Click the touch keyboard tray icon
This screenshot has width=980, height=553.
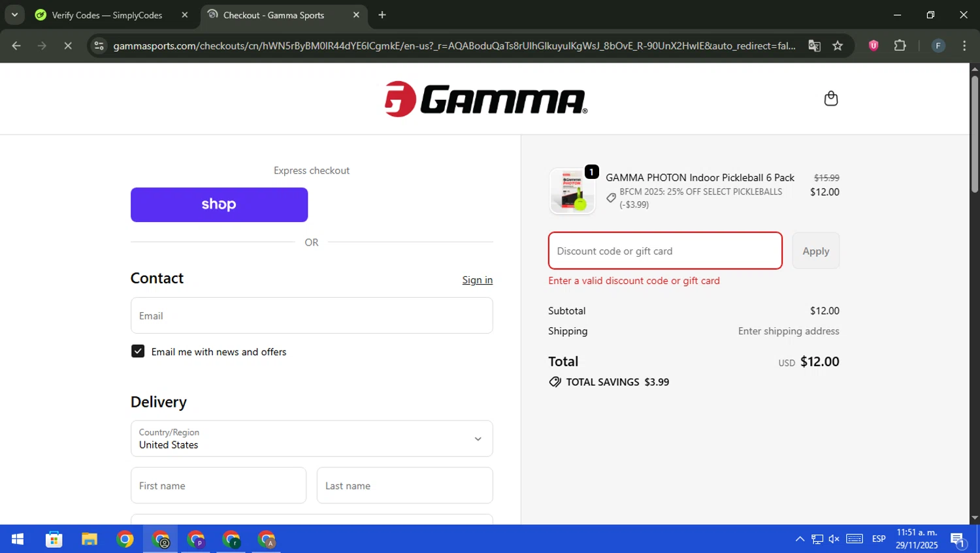click(855, 539)
